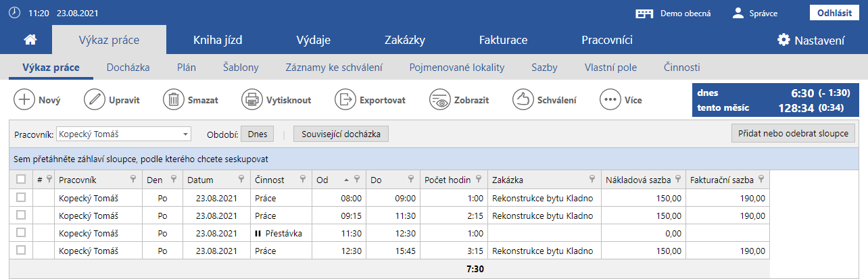Click the Zakázka column header label

tap(508, 180)
